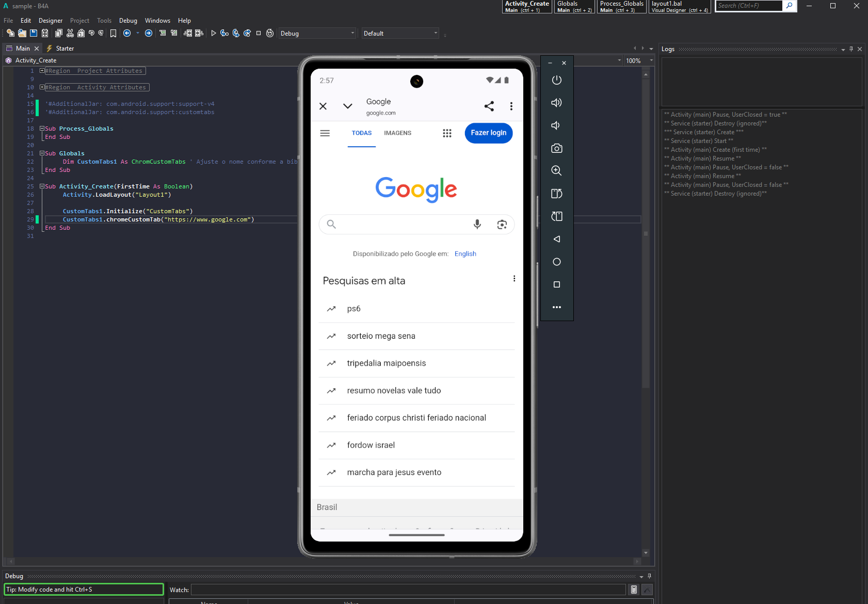Save the project with the floppy disk icon

34,33
